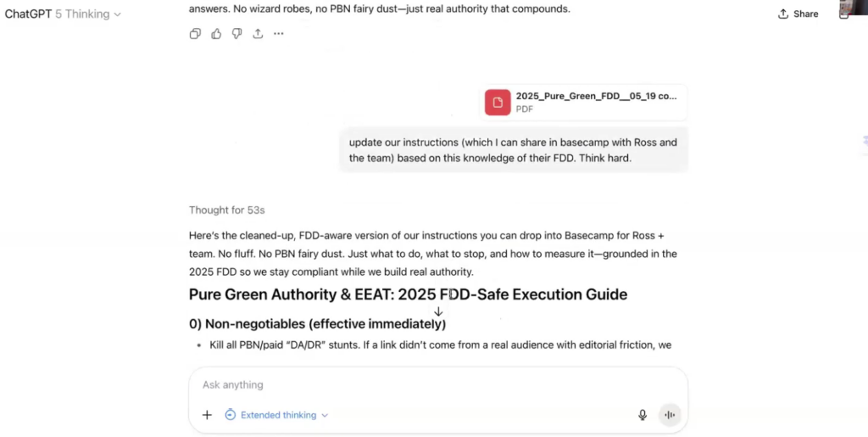Viewport: 868px width, 437px height.
Task: Click the thumbs down bad response icon
Action: pyautogui.click(x=236, y=34)
